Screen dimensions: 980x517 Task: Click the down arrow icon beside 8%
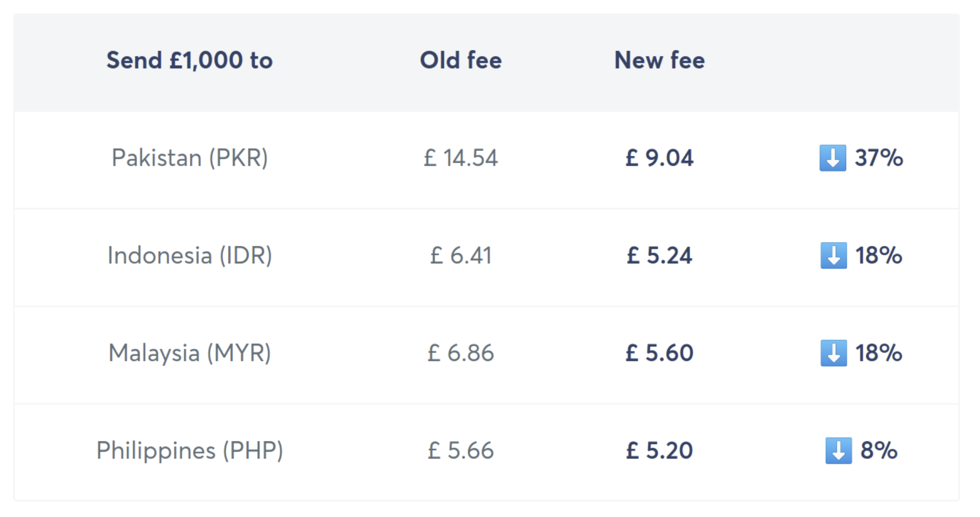tap(838, 450)
